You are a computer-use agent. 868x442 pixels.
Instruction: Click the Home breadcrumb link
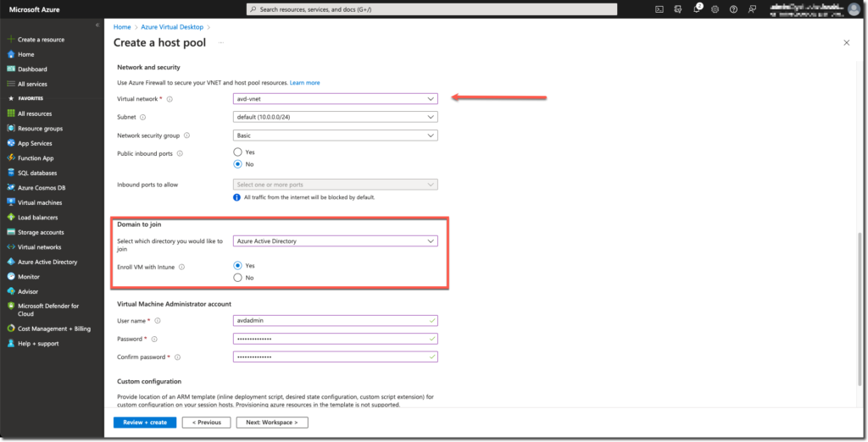122,27
